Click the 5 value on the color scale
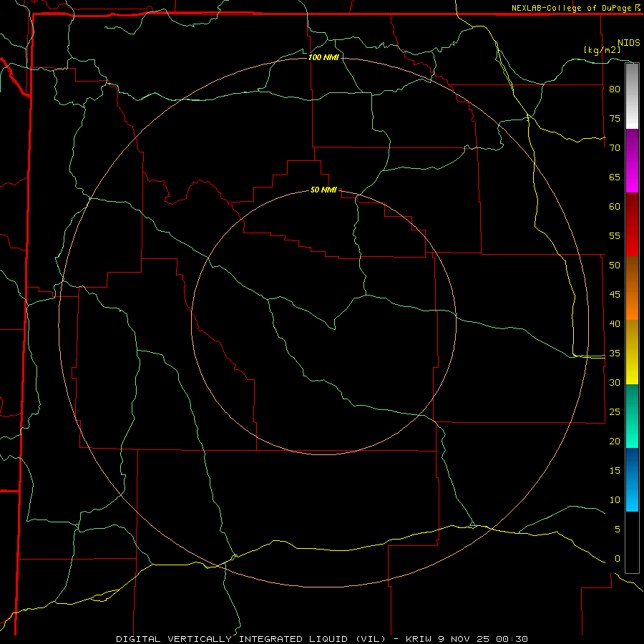644x644 pixels. point(618,530)
